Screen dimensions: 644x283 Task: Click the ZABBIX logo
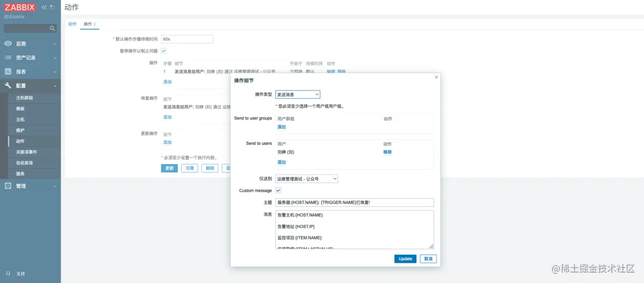point(20,7)
